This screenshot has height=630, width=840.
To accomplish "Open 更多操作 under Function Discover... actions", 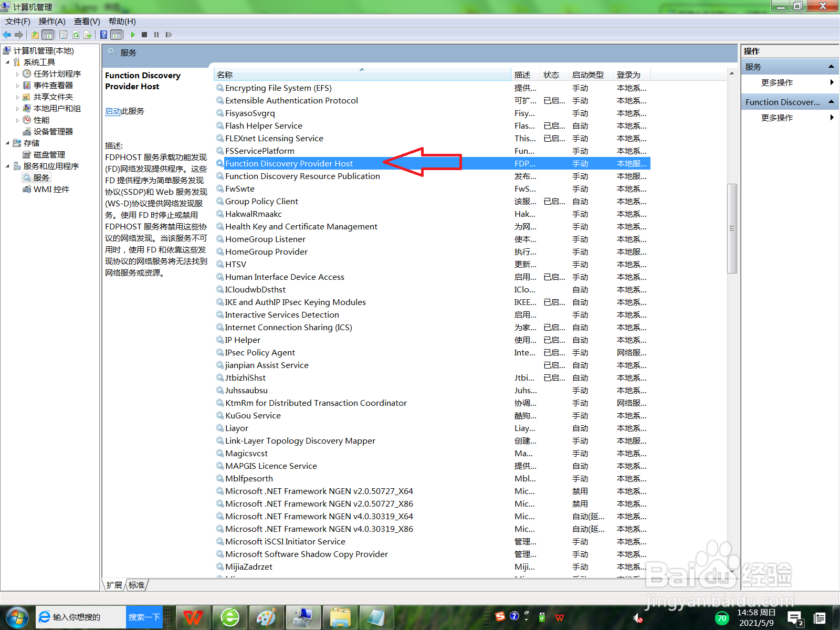I will pyautogui.click(x=777, y=118).
